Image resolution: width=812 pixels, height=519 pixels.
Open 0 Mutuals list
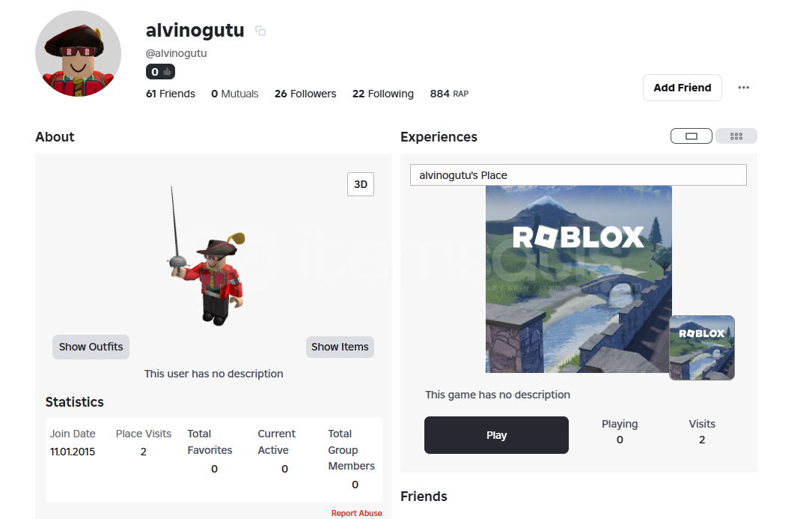[x=234, y=94]
